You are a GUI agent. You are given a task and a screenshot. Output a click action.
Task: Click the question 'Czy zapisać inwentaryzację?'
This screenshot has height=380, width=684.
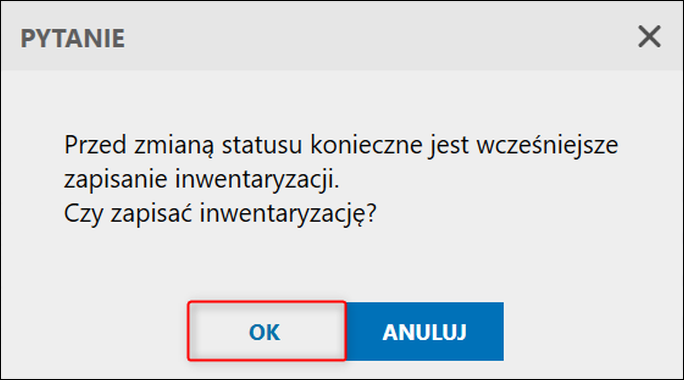pyautogui.click(x=220, y=213)
